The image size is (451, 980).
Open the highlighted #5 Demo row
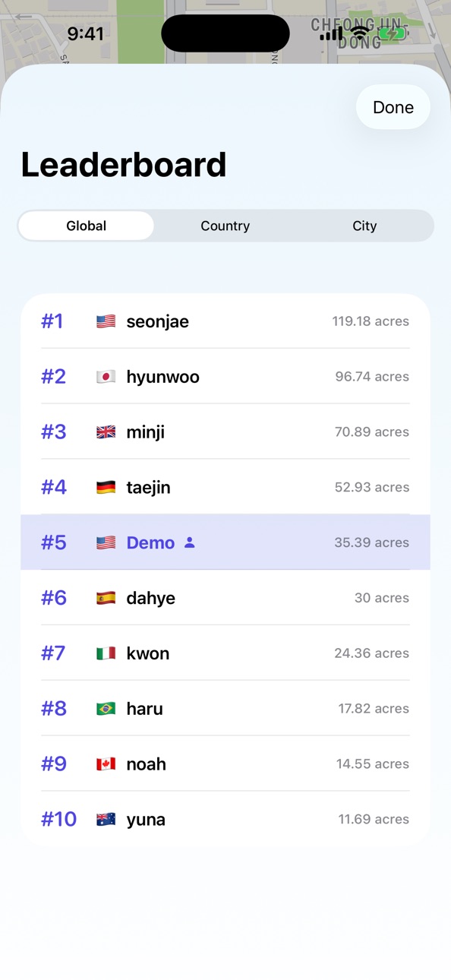[x=225, y=542]
